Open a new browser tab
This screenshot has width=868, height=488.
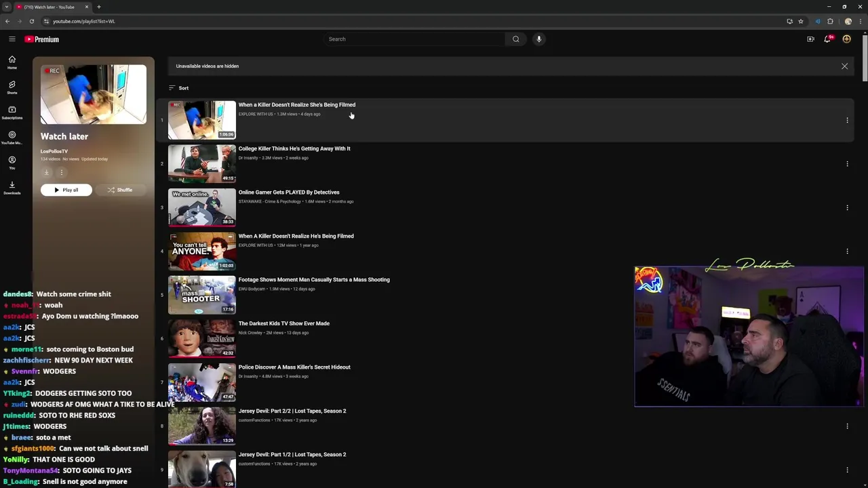pos(98,7)
